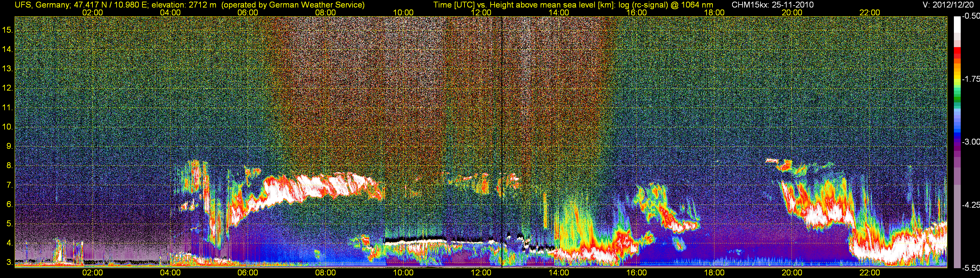Image resolution: width=980 pixels, height=278 pixels.
Task: Click the height axis label "7."
Action: point(9,185)
